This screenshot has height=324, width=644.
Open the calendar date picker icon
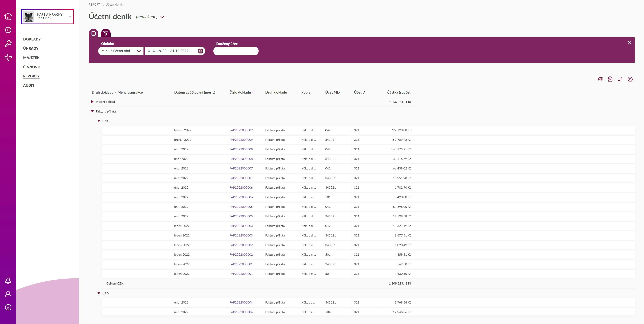tap(200, 51)
